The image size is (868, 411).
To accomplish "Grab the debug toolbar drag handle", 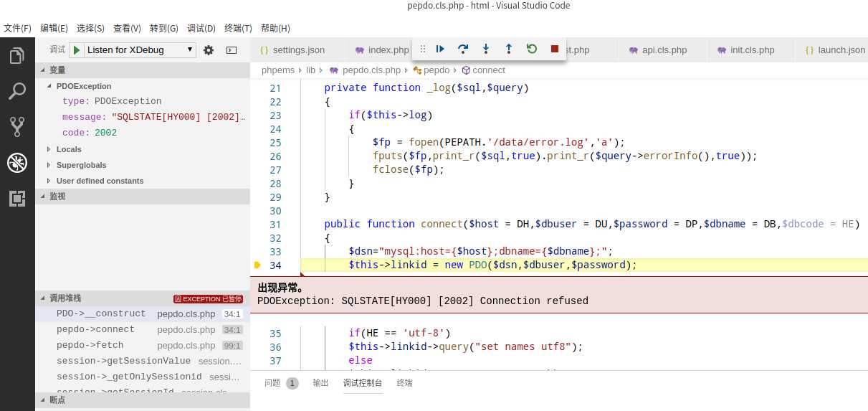I will 423,49.
